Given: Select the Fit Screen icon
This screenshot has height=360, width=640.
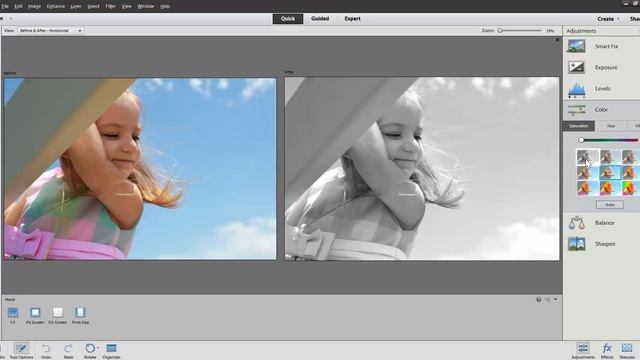Looking at the screenshot, I should (35, 313).
